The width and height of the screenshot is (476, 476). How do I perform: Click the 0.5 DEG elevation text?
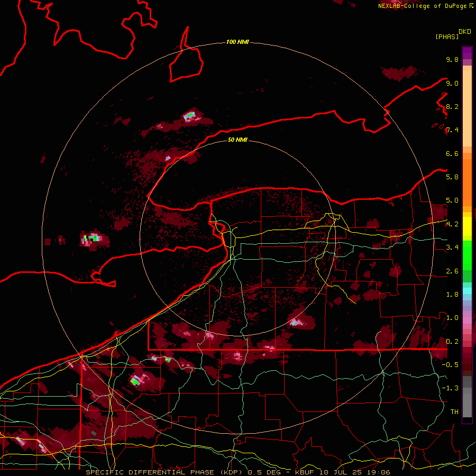pyautogui.click(x=264, y=472)
